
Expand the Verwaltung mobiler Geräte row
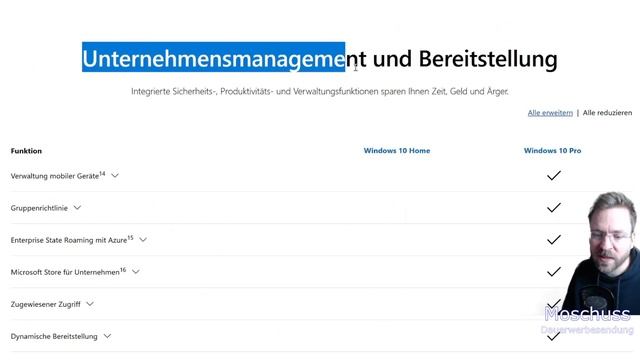(x=115, y=176)
